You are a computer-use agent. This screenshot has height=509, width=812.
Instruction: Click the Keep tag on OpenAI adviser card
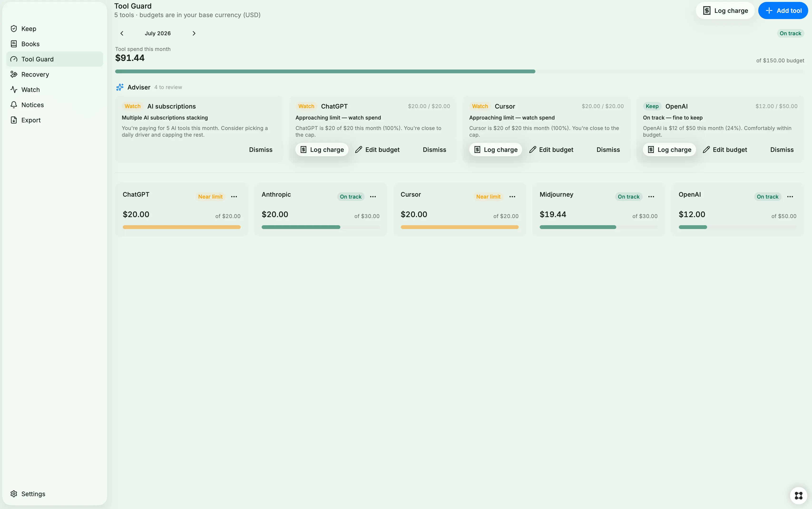(x=652, y=106)
